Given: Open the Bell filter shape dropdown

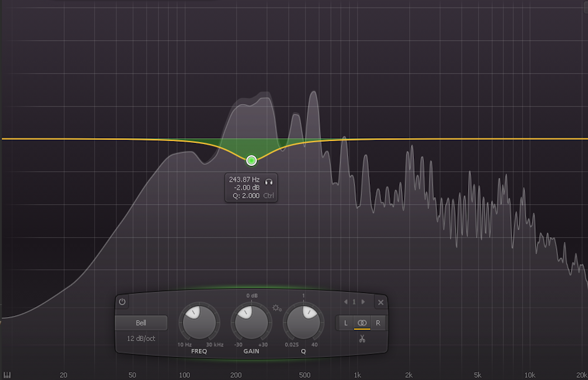Looking at the screenshot, I should tap(140, 322).
